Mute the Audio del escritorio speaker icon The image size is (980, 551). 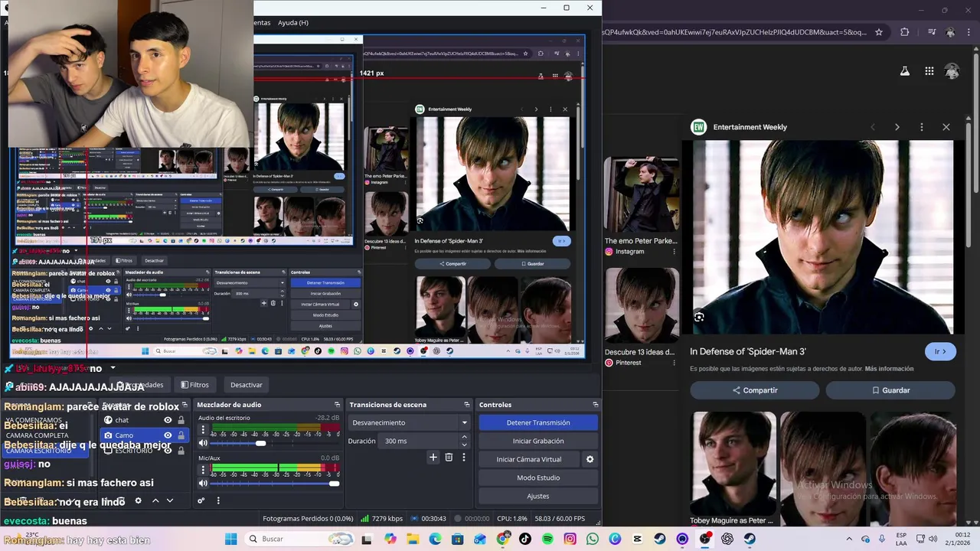[203, 443]
